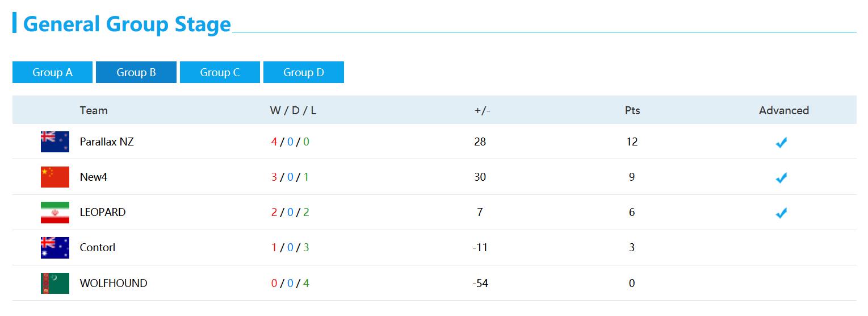
Task: Click the Advanced column header
Action: pyautogui.click(x=784, y=110)
